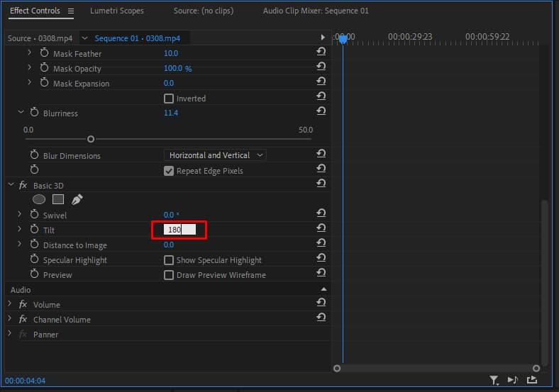The height and width of the screenshot is (392, 559).
Task: Click the Tilt value input field
Action: click(x=179, y=230)
